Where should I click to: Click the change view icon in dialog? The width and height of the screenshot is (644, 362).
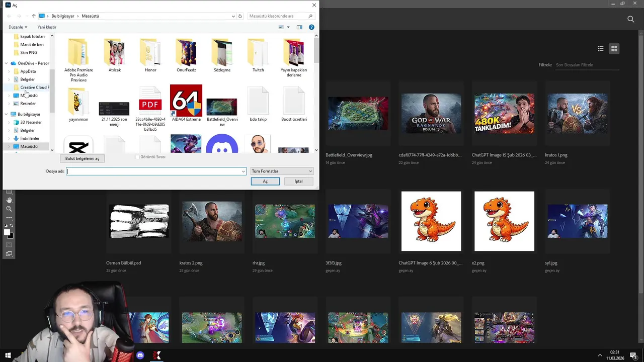tap(281, 27)
